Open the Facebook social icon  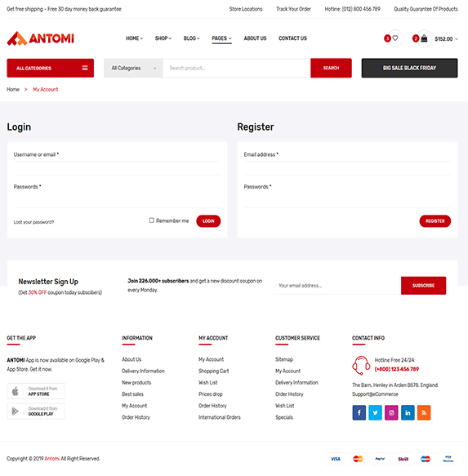point(359,412)
